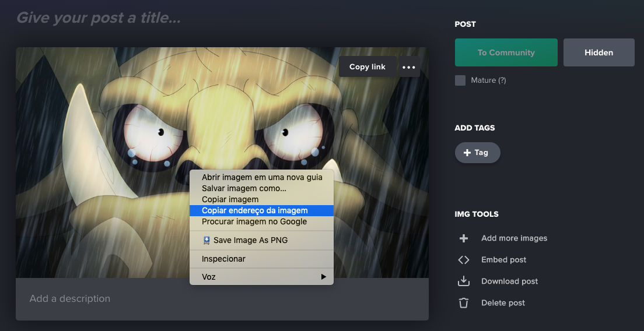644x331 pixels.
Task: Add a tag with the + Tag button
Action: [x=477, y=153]
